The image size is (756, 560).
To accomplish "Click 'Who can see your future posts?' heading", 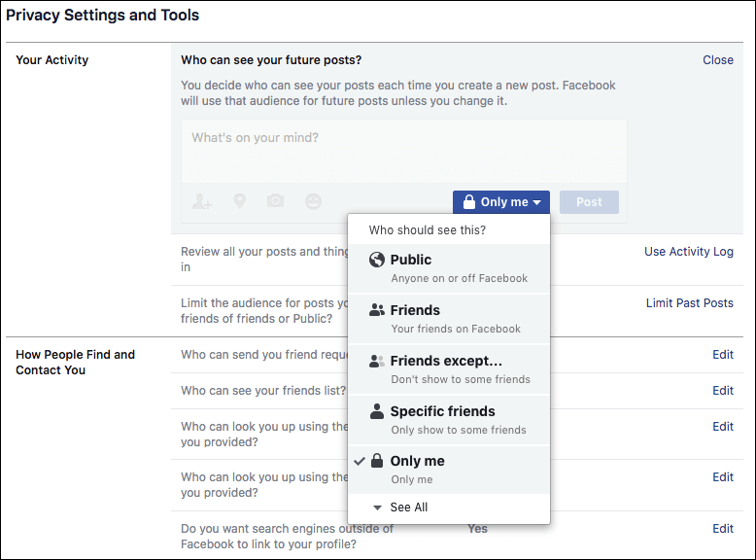I will (x=271, y=60).
